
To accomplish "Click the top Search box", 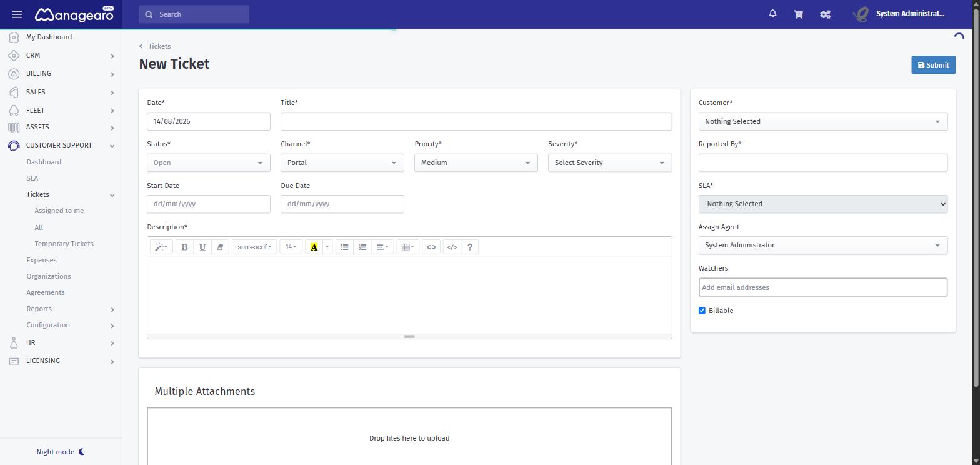I will (194, 14).
